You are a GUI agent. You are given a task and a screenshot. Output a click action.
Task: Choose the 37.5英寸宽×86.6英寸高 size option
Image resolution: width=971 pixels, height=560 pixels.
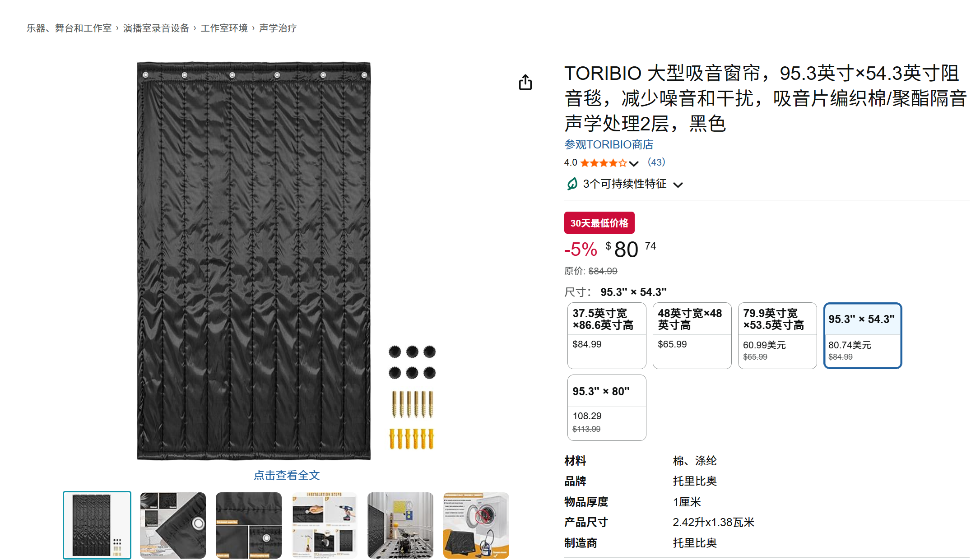pyautogui.click(x=607, y=336)
